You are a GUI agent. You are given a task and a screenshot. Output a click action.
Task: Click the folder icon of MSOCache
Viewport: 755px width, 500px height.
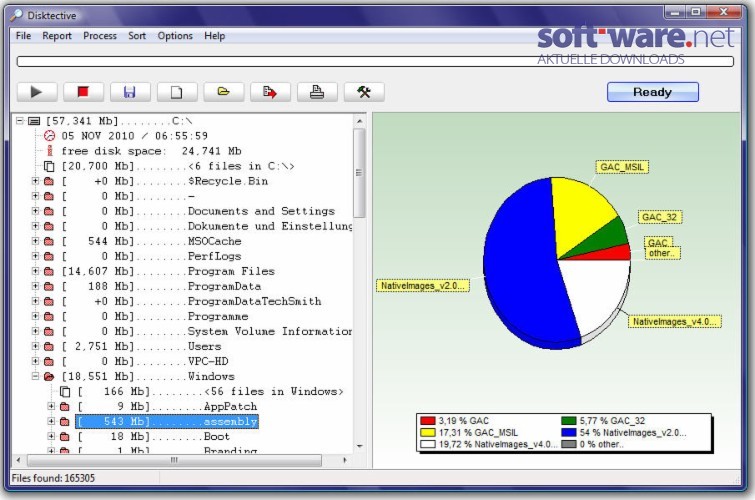coord(49,241)
